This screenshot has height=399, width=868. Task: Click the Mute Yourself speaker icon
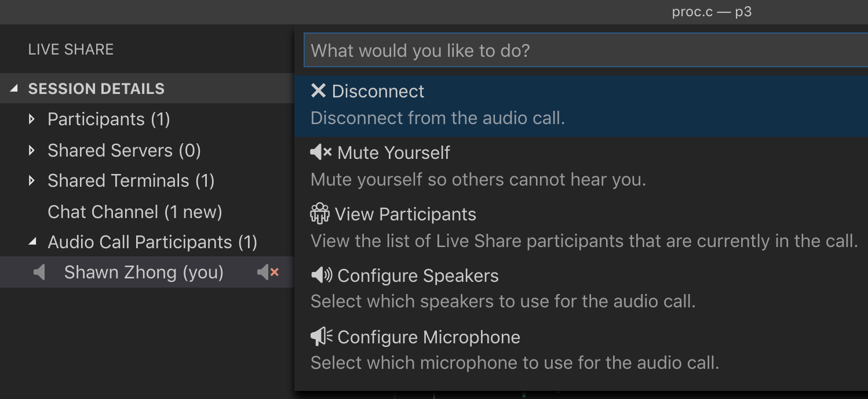tap(321, 153)
